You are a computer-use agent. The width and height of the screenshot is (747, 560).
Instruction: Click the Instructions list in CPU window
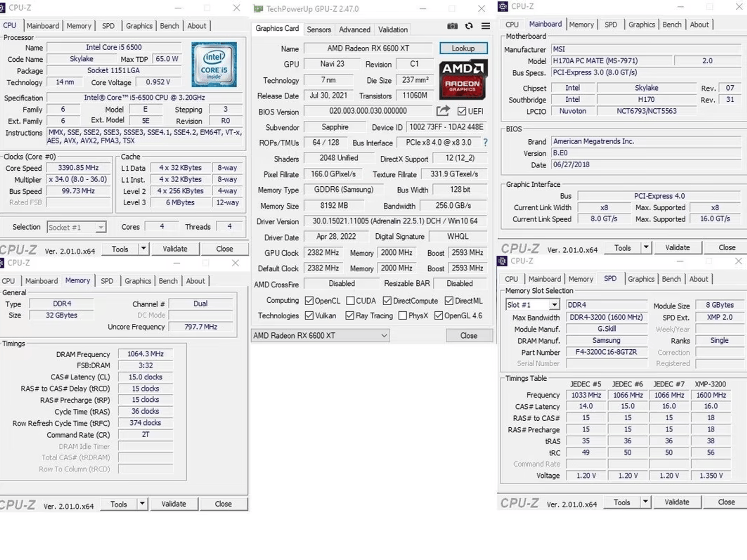[x=145, y=136]
